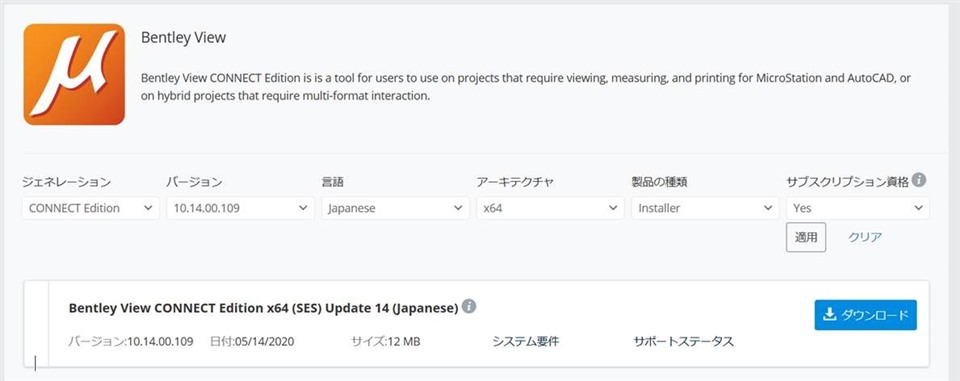960x381 pixels.
Task: Open the アーキテクチャ x64 dropdown
Action: click(x=550, y=208)
